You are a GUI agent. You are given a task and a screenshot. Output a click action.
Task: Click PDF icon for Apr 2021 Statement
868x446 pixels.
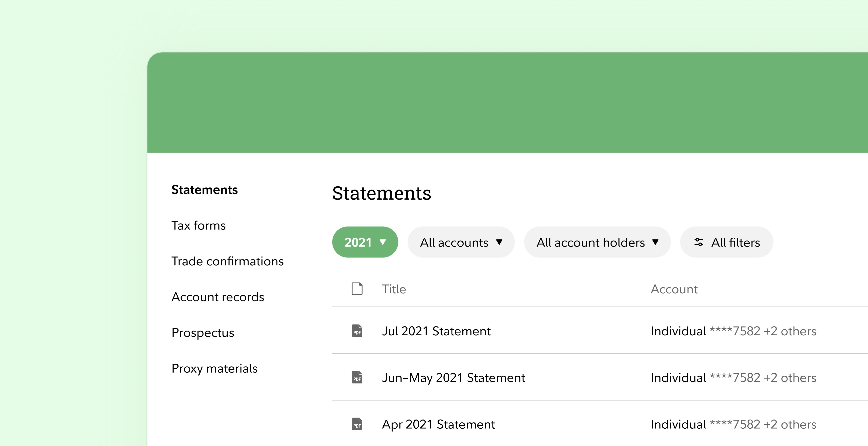(357, 424)
